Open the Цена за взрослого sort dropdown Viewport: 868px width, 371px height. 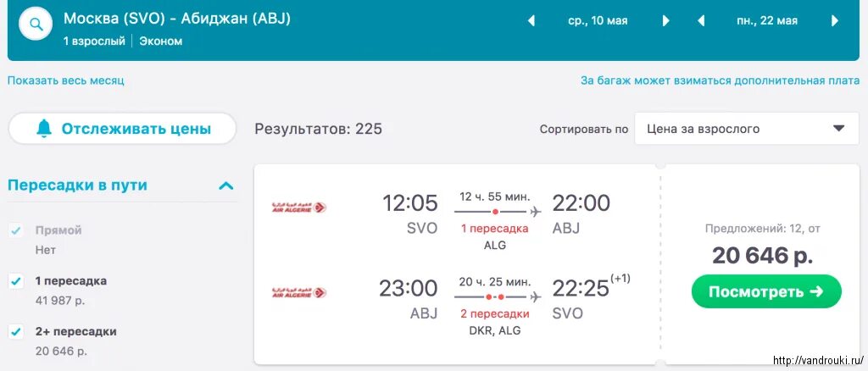[747, 129]
